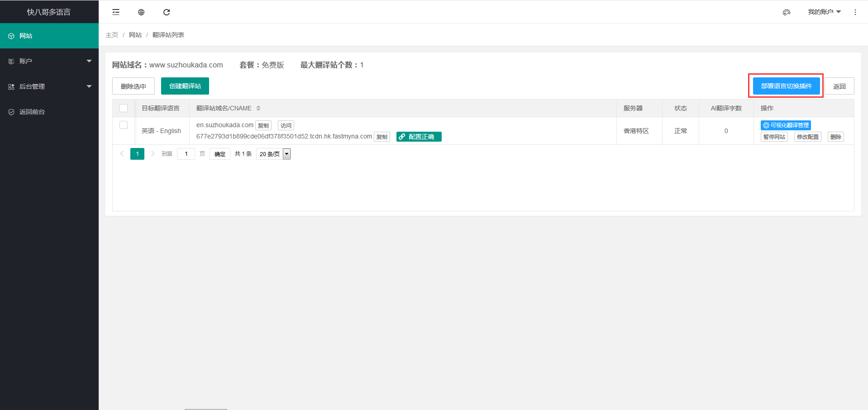Click link icon on 配置正确 badge

pyautogui.click(x=402, y=137)
